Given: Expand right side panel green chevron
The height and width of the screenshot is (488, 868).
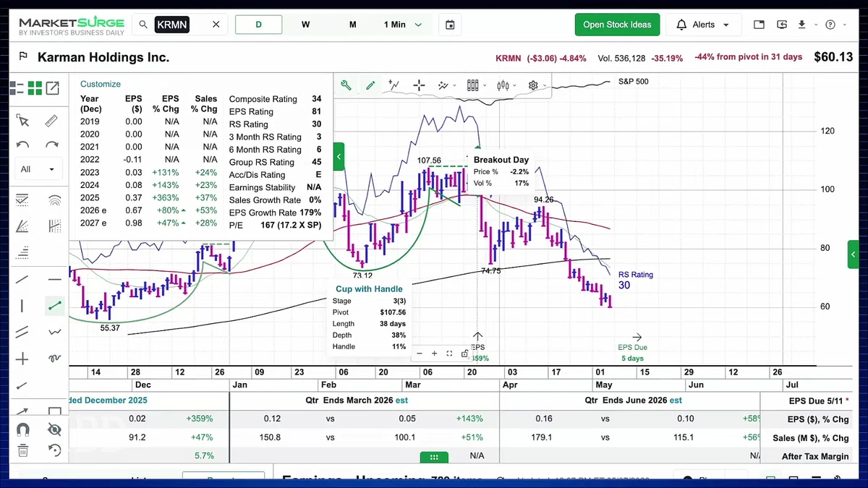Looking at the screenshot, I should 854,254.
